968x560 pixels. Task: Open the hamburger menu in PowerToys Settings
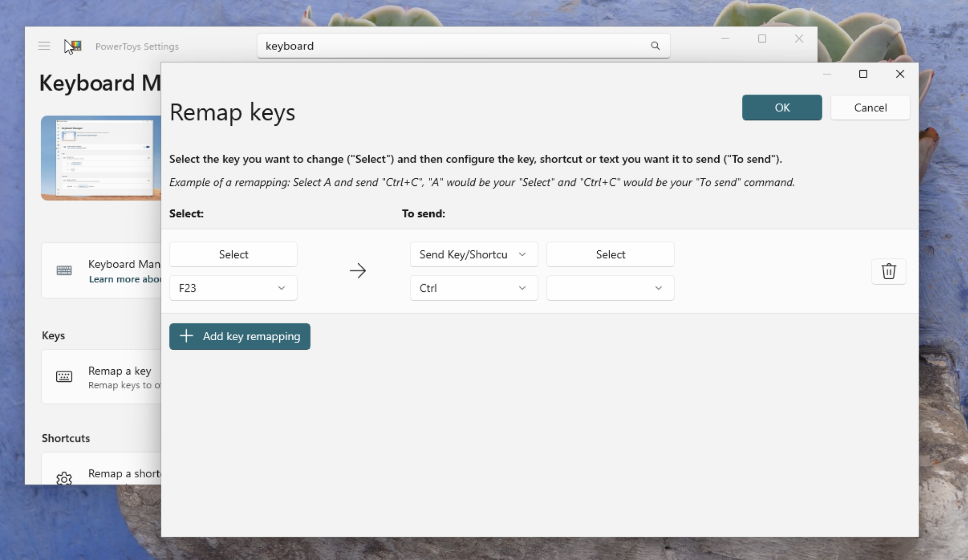click(x=44, y=46)
